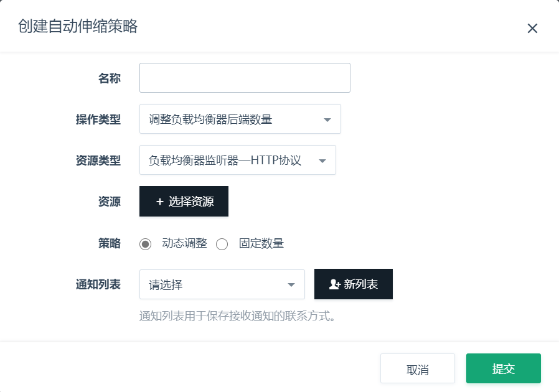Click the arrow icon of 操作类型 field
This screenshot has height=392, width=559.
[327, 119]
